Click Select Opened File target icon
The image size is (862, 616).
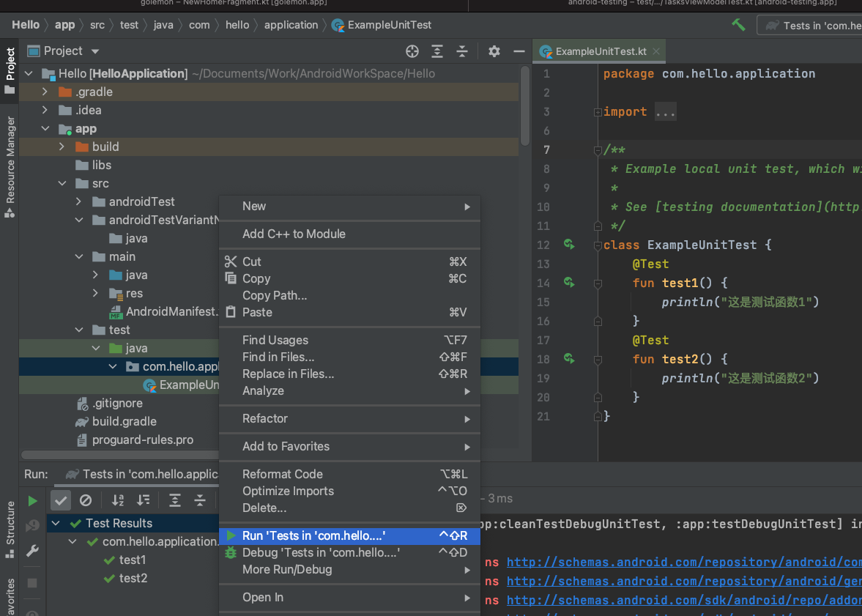[412, 51]
